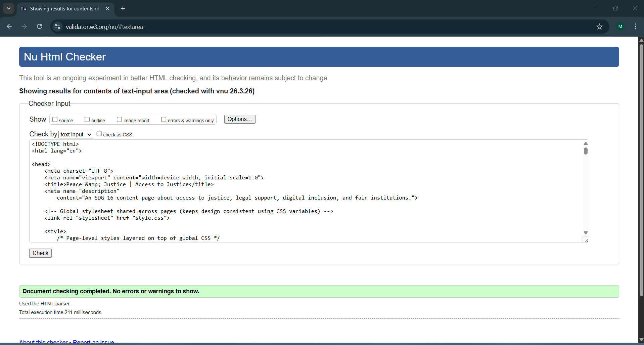Enable errors & warnings only display
The width and height of the screenshot is (644, 345).
[164, 119]
